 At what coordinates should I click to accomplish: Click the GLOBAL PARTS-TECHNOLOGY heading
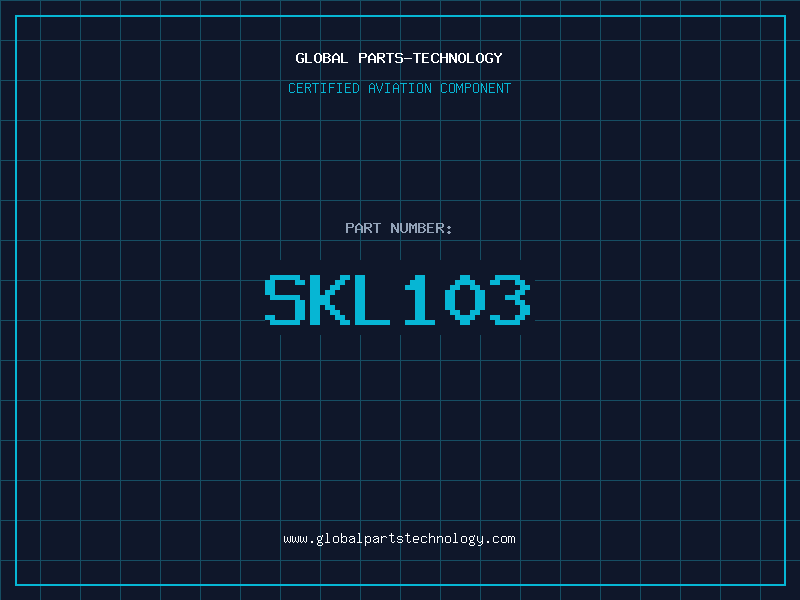point(399,58)
